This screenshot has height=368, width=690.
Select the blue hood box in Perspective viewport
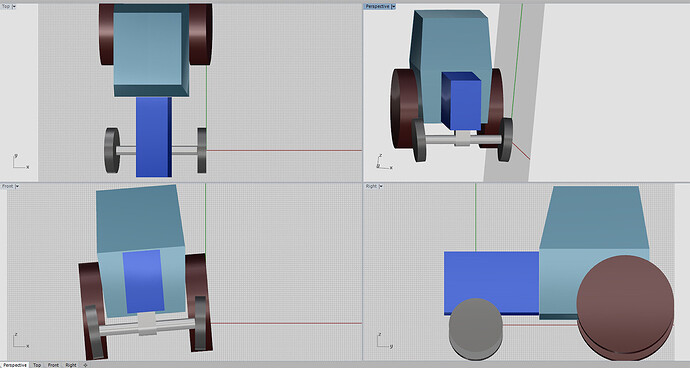(x=461, y=102)
